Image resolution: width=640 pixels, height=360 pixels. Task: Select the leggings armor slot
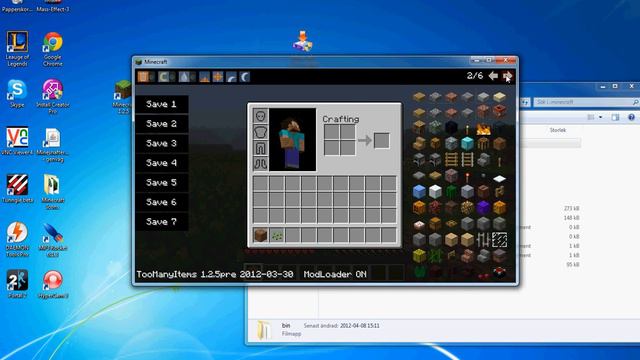[x=260, y=148]
